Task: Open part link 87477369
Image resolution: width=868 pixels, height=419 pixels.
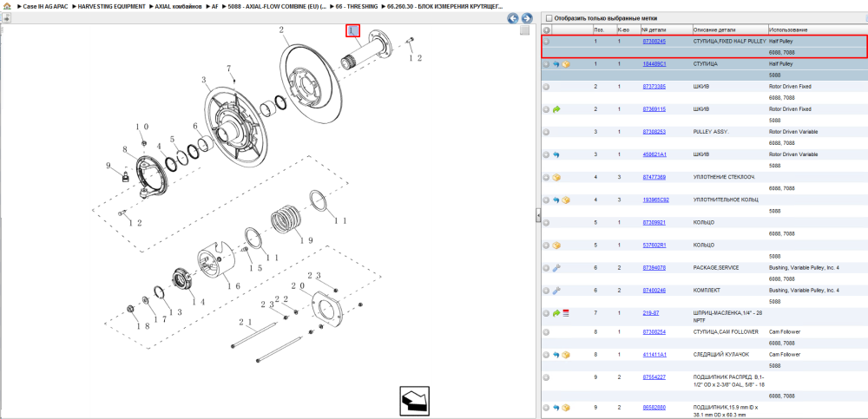Action: (654, 177)
